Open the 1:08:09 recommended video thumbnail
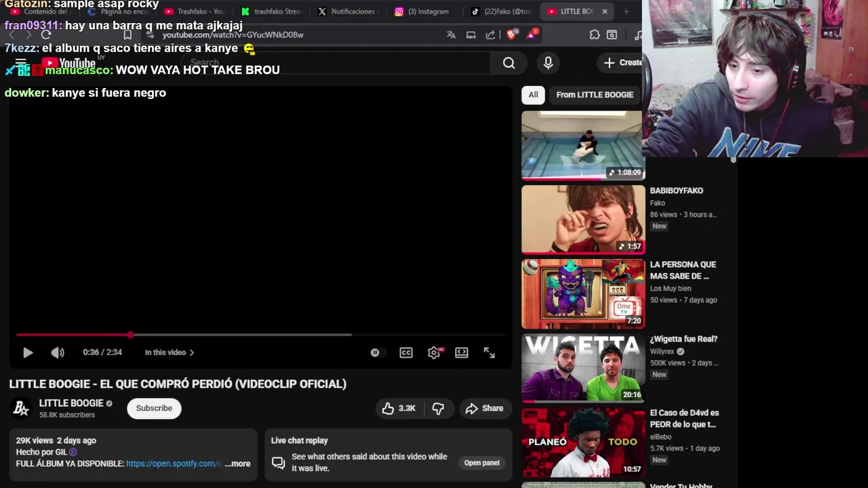Screen dimensions: 868x488 click(582, 145)
